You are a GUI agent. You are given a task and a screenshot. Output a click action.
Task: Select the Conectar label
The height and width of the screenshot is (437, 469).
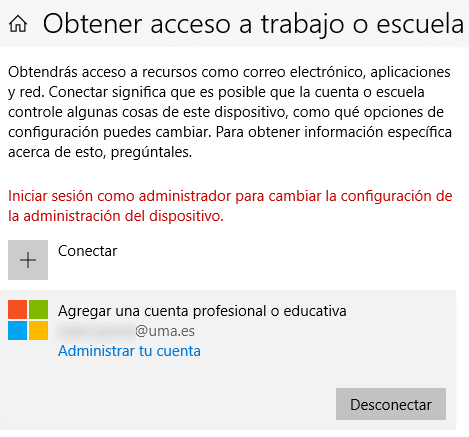tap(88, 251)
